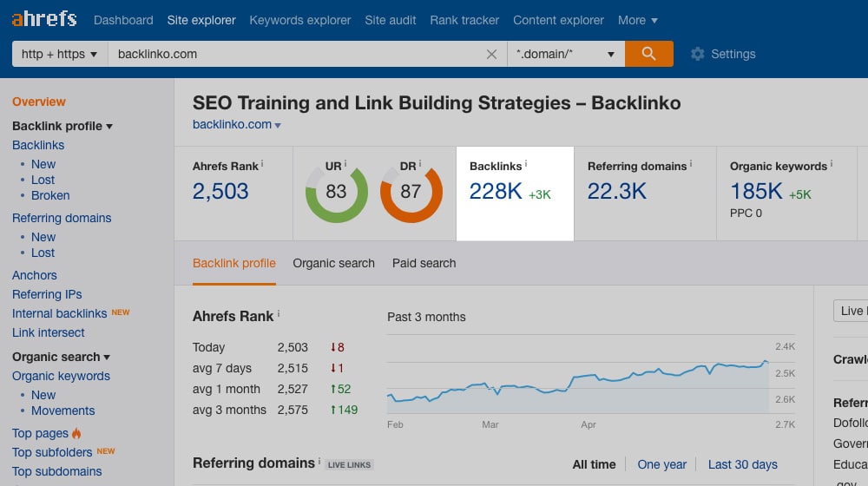The height and width of the screenshot is (486, 868).
Task: Click the info icon next to DR
Action: pos(419,164)
